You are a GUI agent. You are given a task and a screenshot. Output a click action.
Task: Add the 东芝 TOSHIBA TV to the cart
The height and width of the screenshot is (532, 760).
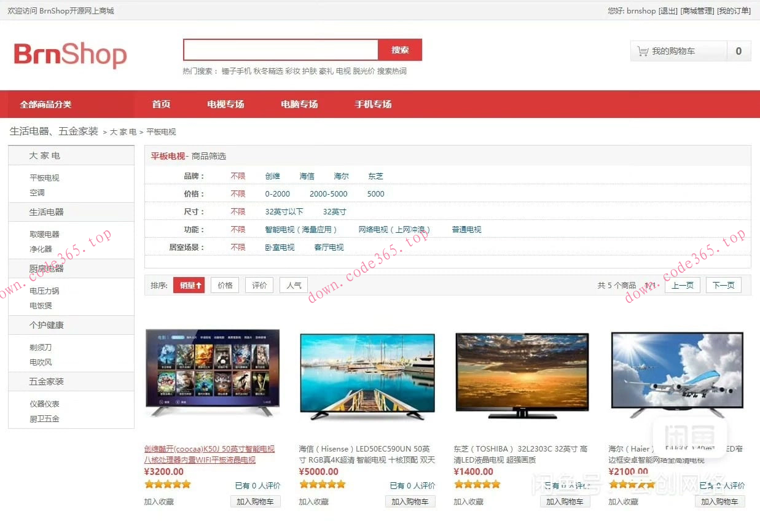pyautogui.click(x=565, y=501)
